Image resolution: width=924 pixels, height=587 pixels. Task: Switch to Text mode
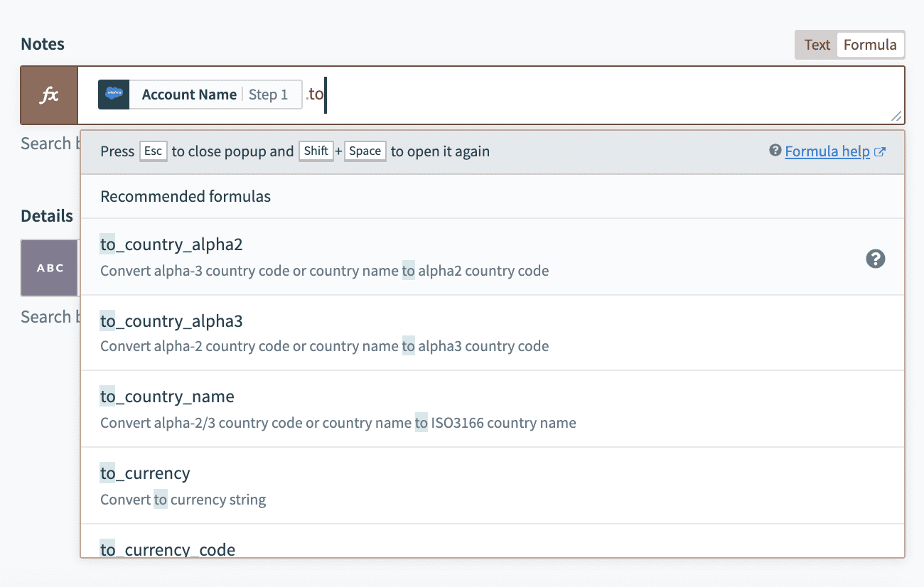click(x=817, y=44)
